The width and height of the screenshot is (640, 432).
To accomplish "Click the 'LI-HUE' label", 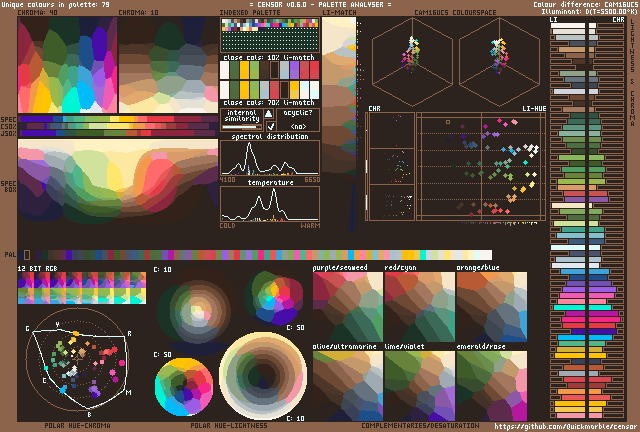I will [x=534, y=109].
